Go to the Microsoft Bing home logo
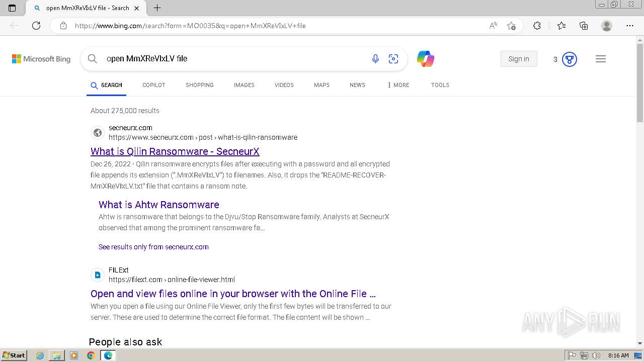644x362 pixels. [x=41, y=59]
